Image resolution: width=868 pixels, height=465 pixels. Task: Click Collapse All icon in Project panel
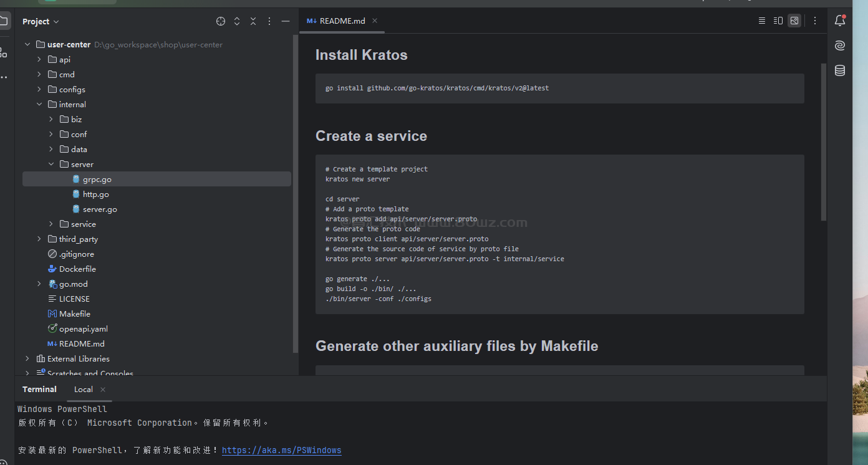(253, 21)
